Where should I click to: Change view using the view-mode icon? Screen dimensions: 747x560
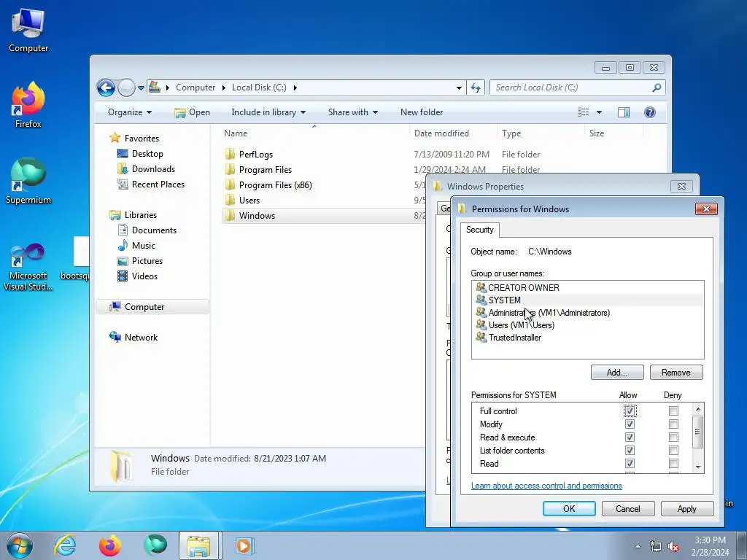[583, 112]
